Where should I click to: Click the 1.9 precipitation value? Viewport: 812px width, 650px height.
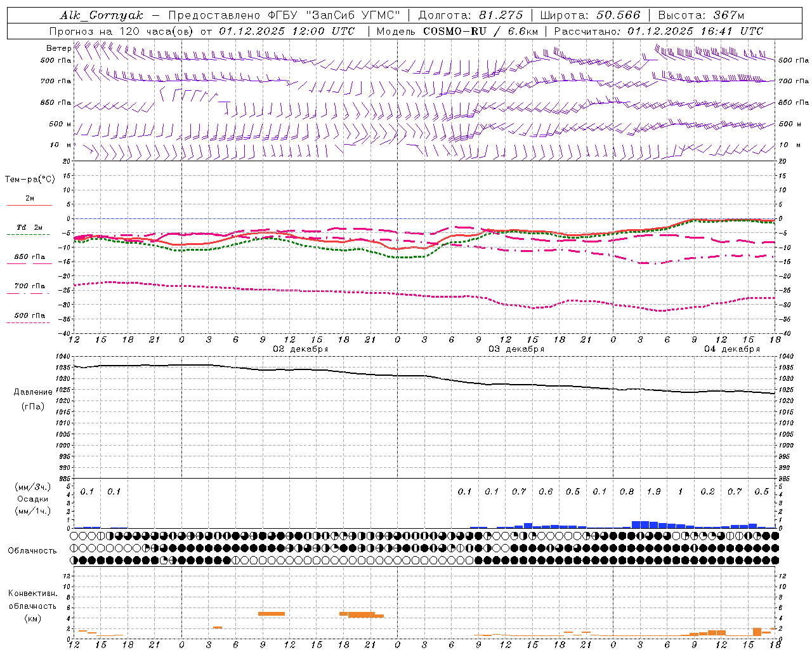pos(653,492)
